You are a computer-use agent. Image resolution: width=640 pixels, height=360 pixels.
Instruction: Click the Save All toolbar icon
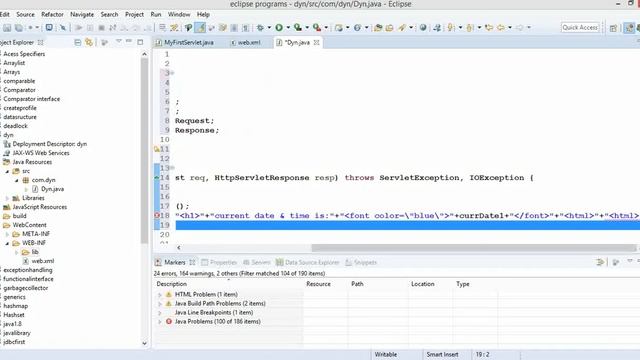pos(19,28)
